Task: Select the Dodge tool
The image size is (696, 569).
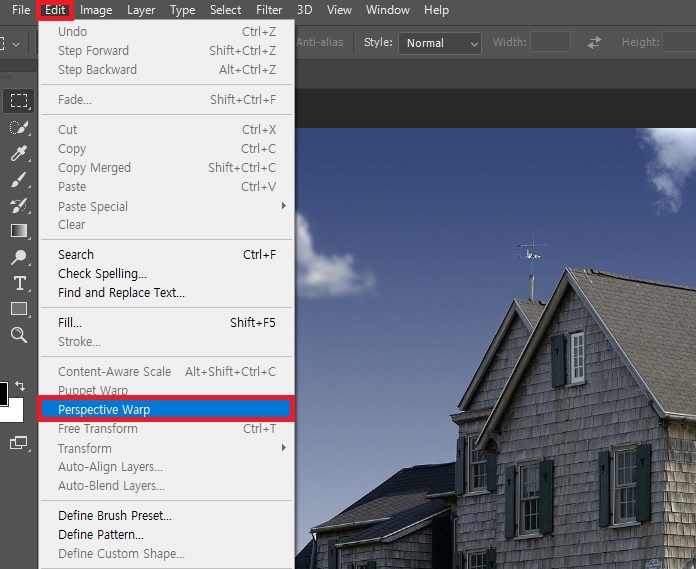Action: tap(19, 257)
